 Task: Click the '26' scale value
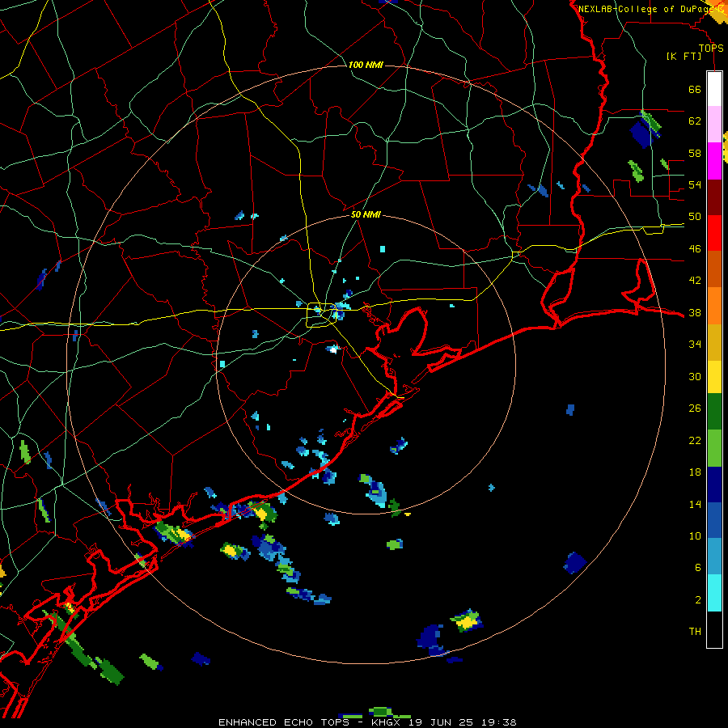695,408
